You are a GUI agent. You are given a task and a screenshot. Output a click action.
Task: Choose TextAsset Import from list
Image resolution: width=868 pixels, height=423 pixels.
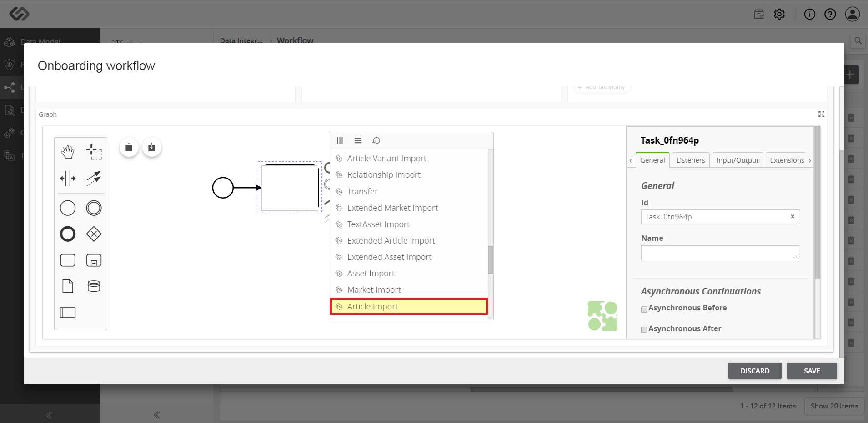pyautogui.click(x=409, y=224)
